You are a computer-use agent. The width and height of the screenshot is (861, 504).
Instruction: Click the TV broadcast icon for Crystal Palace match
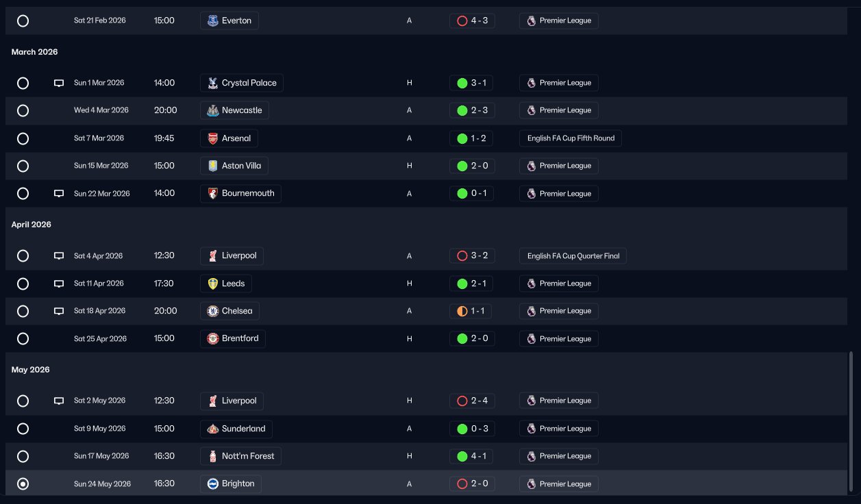(59, 83)
